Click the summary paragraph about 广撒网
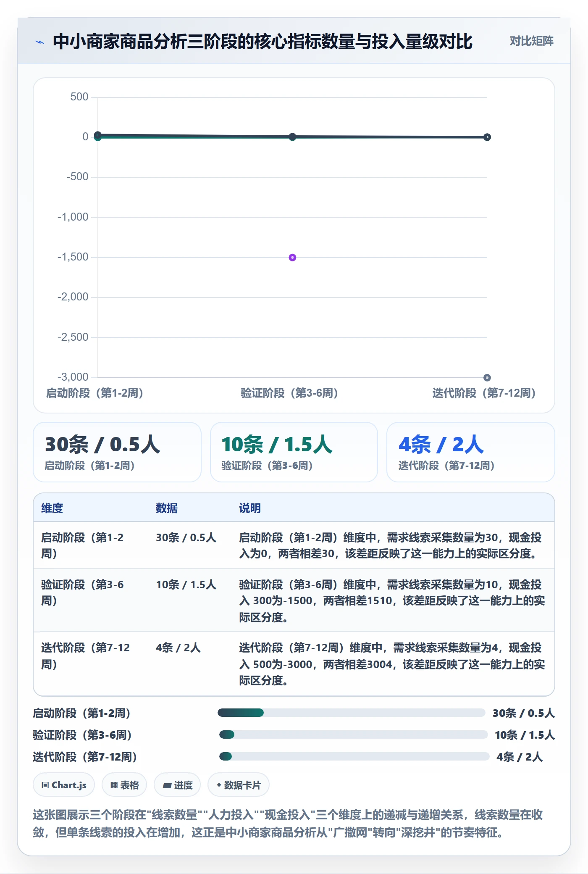 click(288, 824)
